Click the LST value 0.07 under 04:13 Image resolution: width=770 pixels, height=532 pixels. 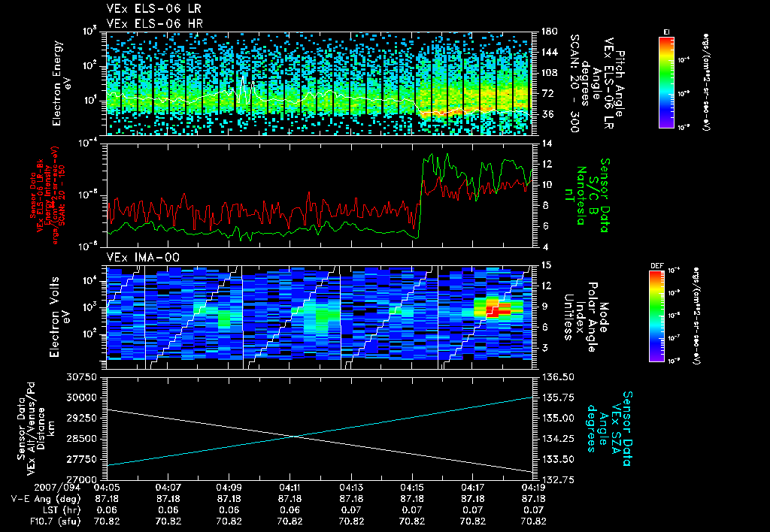tap(351, 510)
